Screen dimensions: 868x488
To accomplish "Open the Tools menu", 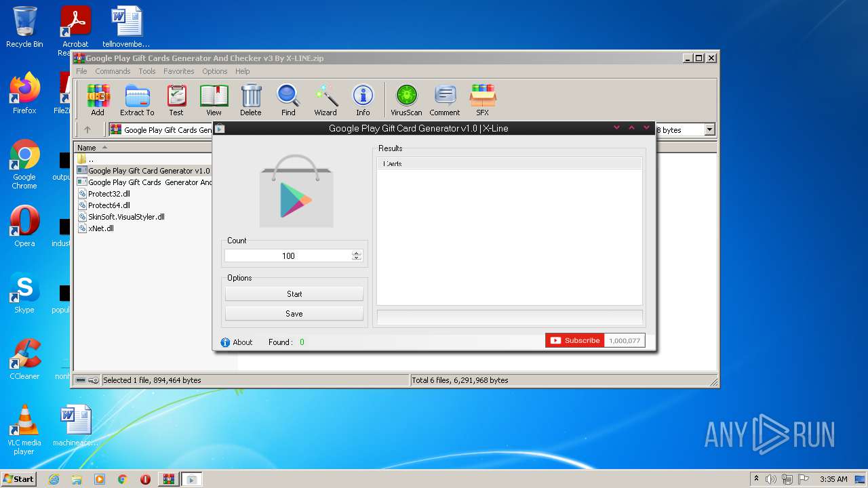I will click(x=147, y=71).
